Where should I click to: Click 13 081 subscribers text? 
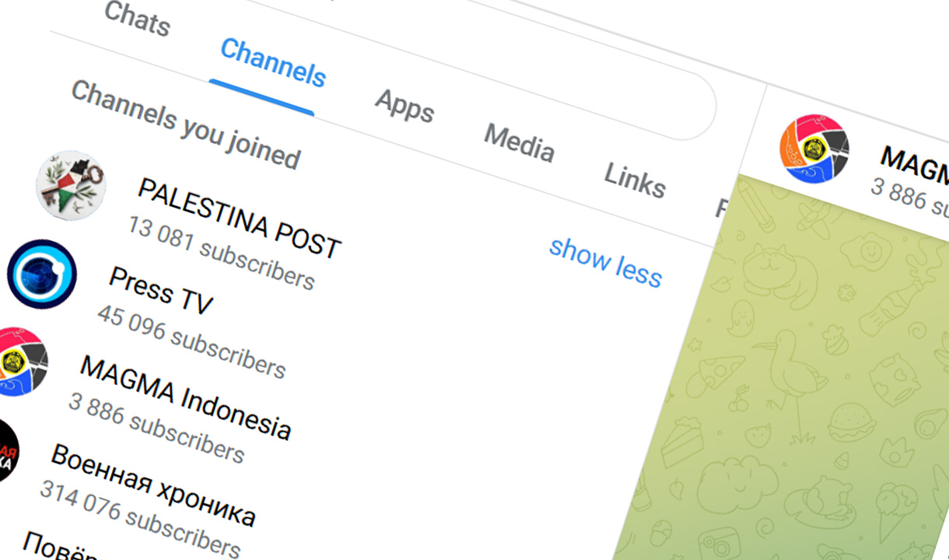click(221, 253)
